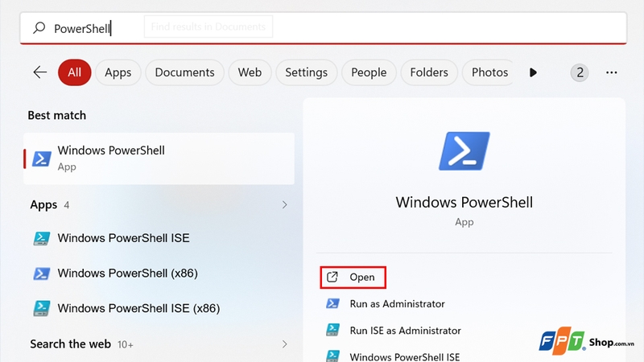644x362 pixels.
Task: Show more filters with the play arrow
Action: pyautogui.click(x=533, y=72)
